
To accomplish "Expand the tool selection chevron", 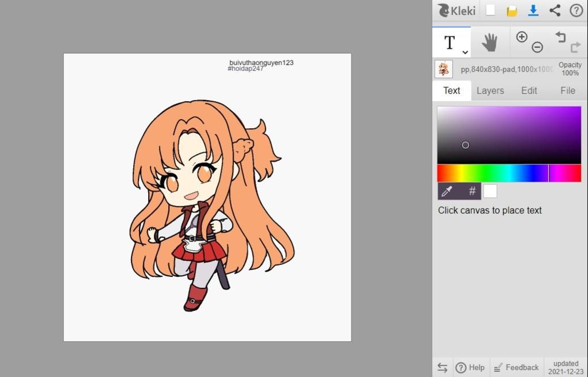I will (x=465, y=52).
